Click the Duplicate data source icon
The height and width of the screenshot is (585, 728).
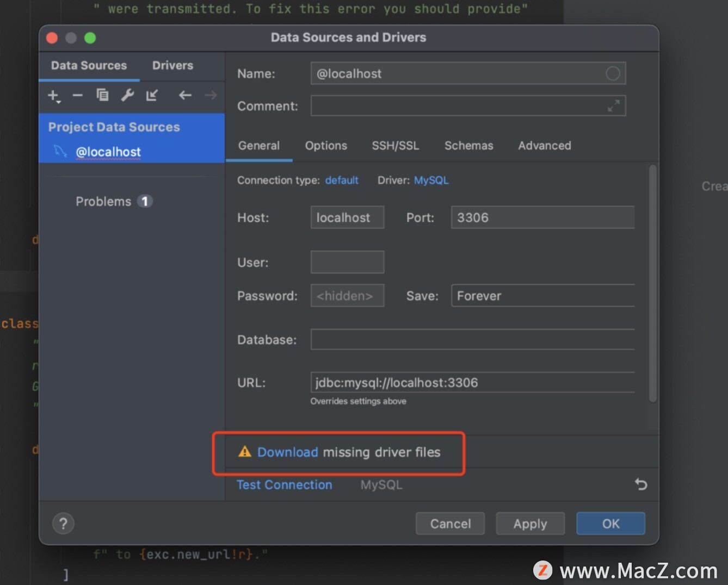pyautogui.click(x=102, y=95)
